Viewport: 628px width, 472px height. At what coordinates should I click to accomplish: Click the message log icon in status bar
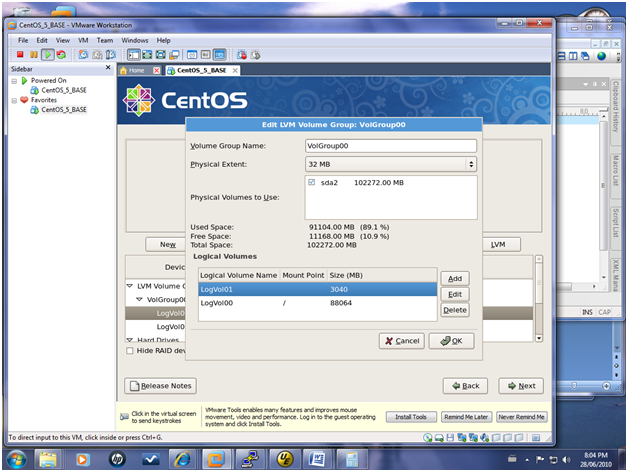click(536, 438)
